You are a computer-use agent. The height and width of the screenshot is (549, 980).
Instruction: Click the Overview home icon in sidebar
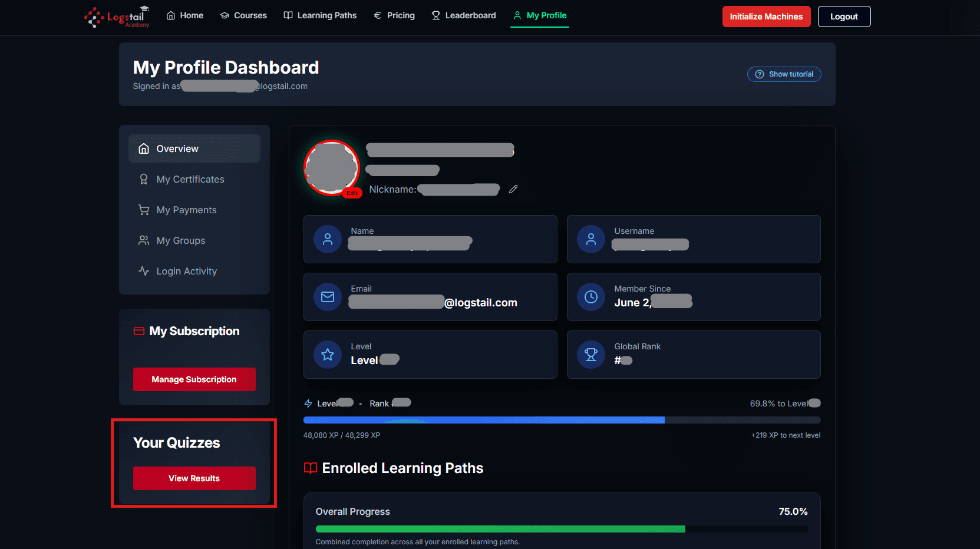point(144,148)
